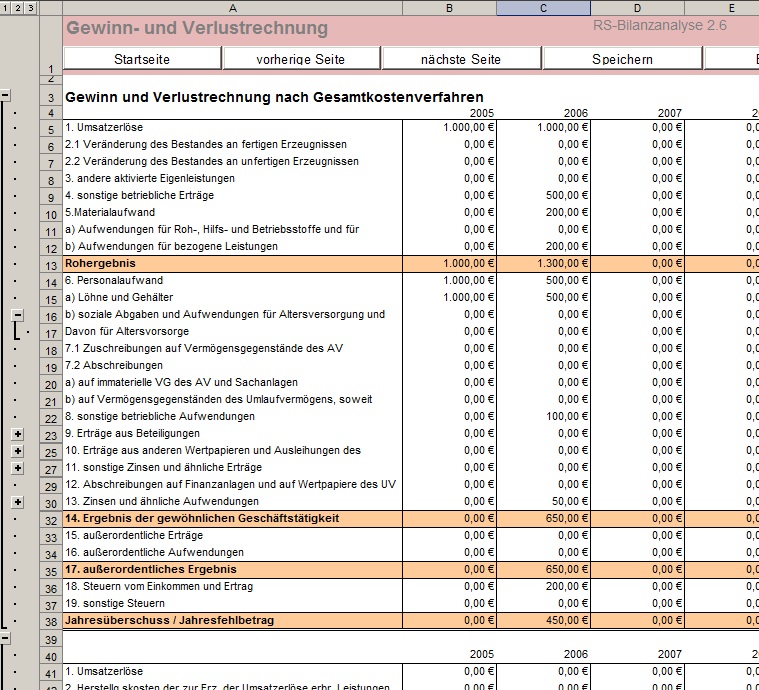The height and width of the screenshot is (690, 759).
Task: Click outline level 2 button
Action: point(18,8)
